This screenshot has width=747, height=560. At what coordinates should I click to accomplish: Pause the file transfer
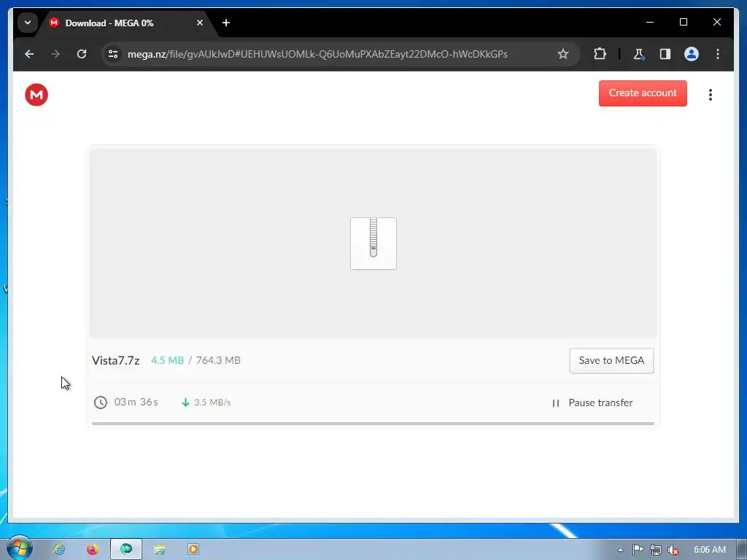(592, 402)
